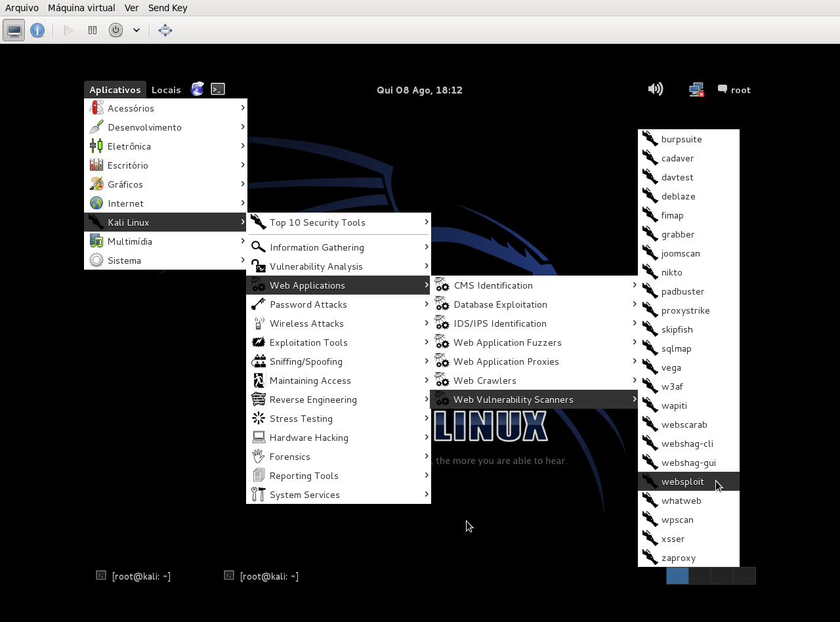This screenshot has height=622, width=840.
Task: Open IDS/IPS Identification submenu
Action: click(x=534, y=323)
